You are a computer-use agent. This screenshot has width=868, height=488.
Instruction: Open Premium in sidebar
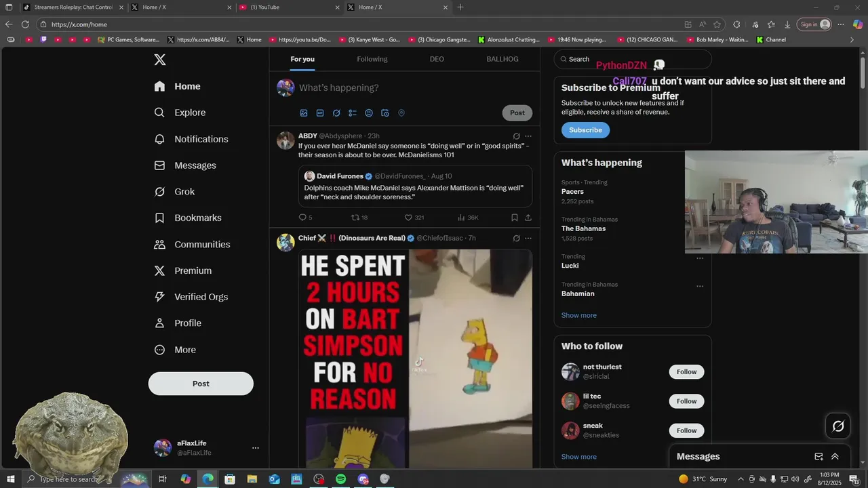[x=184, y=270]
